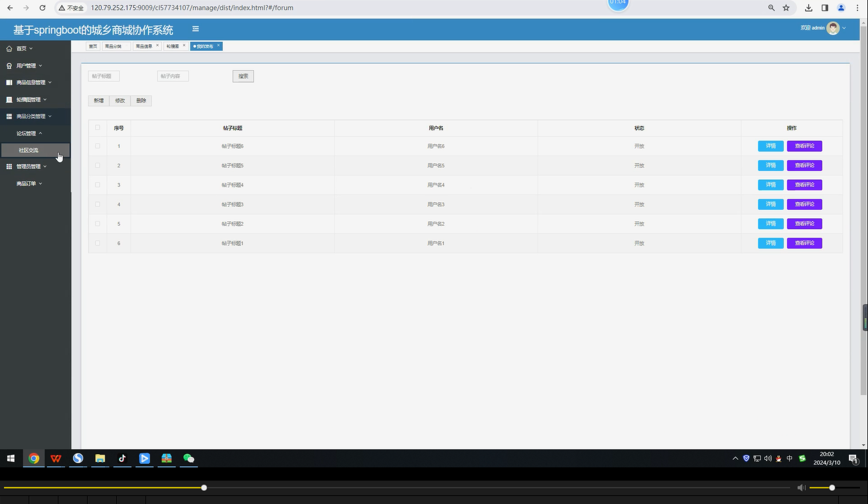Viewport: 868px width, 504px height.
Task: Open Chrome profile icon
Action: click(841, 8)
